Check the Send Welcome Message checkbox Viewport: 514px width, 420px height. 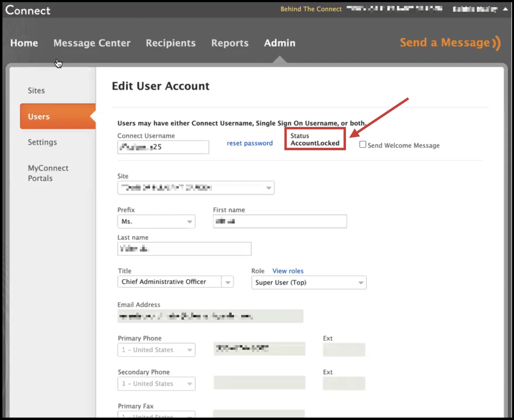click(x=362, y=145)
